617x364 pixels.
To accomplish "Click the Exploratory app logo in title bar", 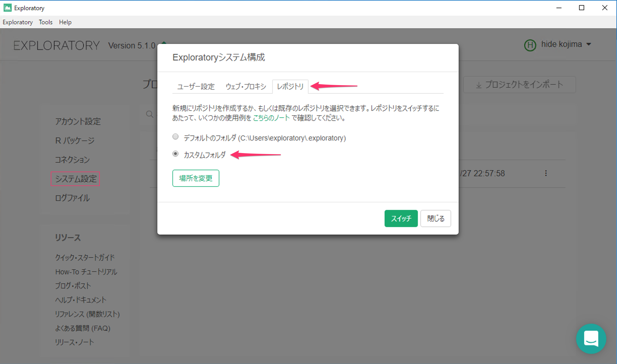I will [x=7, y=8].
